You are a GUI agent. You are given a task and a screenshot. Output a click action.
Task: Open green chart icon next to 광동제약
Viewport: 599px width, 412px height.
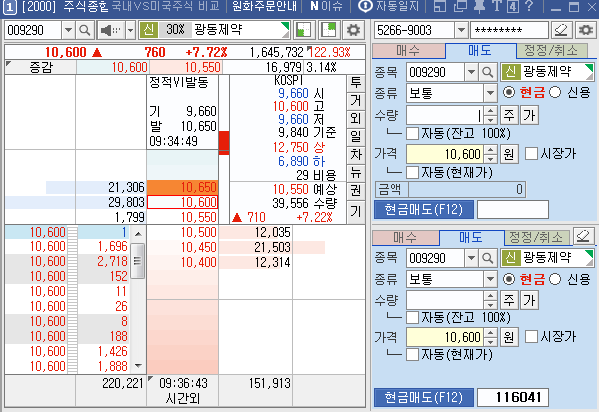[304, 30]
